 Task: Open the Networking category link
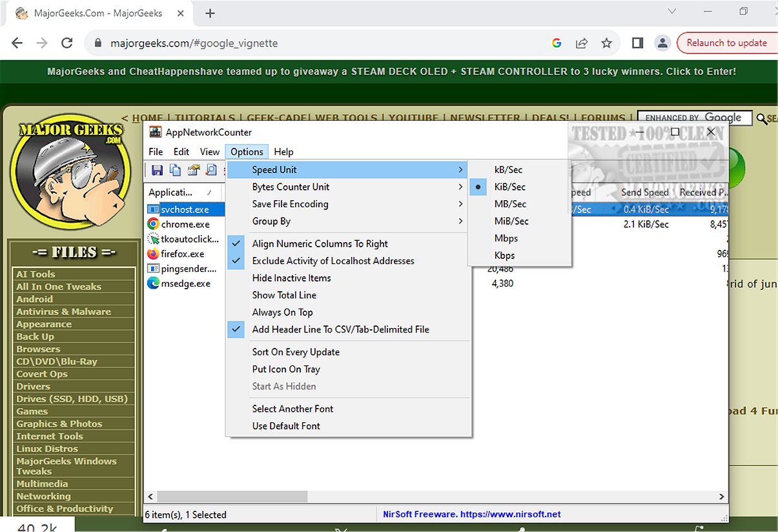[x=43, y=496]
